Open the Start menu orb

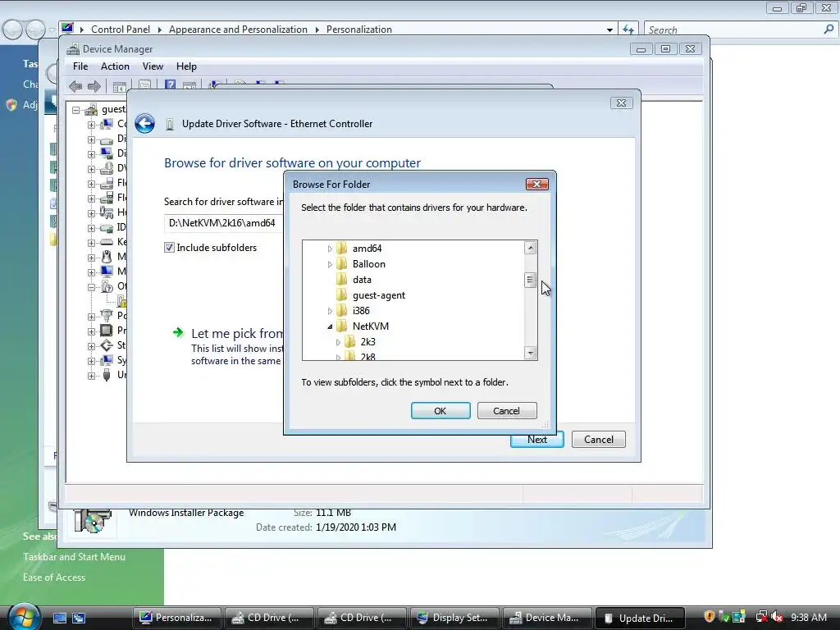pos(24,617)
